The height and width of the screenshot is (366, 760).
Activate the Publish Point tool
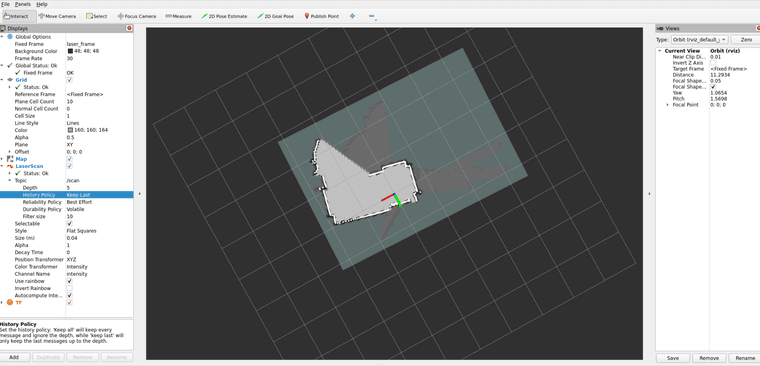(321, 16)
